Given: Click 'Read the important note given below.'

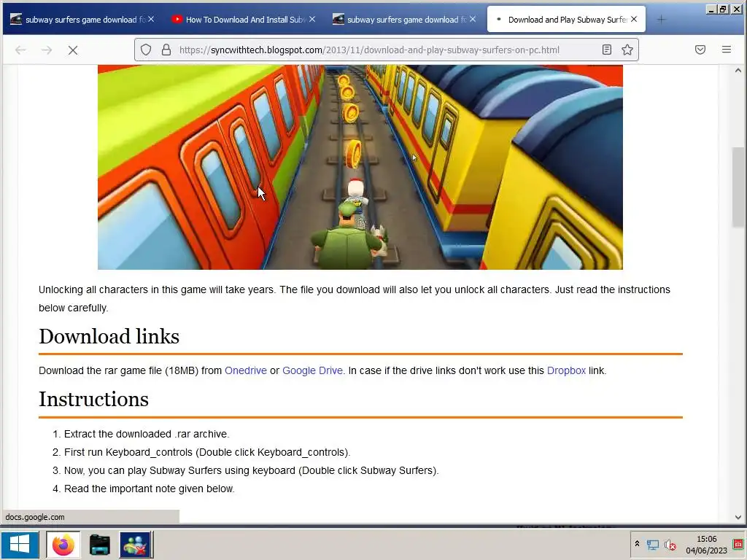Looking at the screenshot, I should click(x=150, y=489).
